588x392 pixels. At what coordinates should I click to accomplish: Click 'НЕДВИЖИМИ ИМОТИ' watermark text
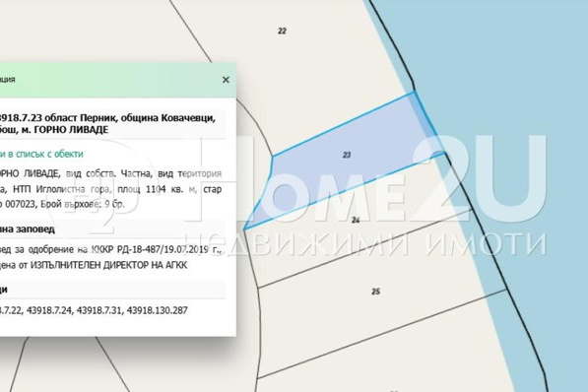coord(365,244)
